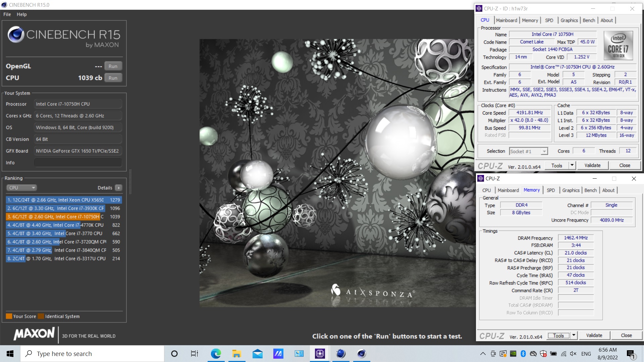Click the empty Info input field
The image size is (644, 362).
coord(78,163)
